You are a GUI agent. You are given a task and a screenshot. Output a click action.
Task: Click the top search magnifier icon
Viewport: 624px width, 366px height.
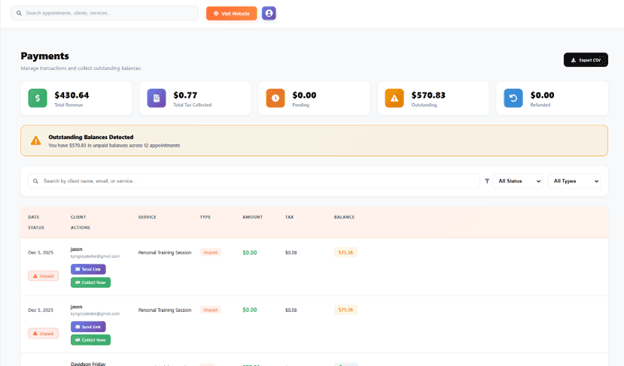[x=19, y=13]
